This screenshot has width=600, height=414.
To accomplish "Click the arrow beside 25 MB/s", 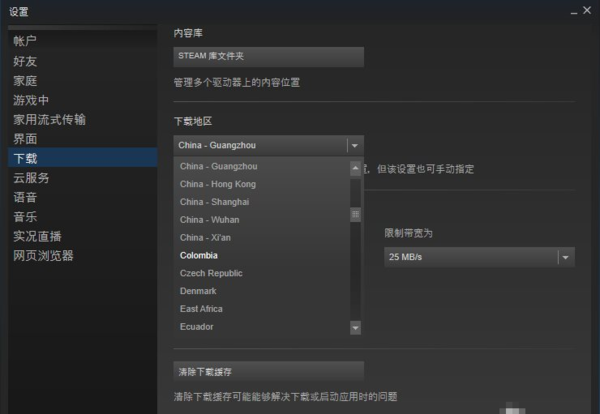I will 566,257.
